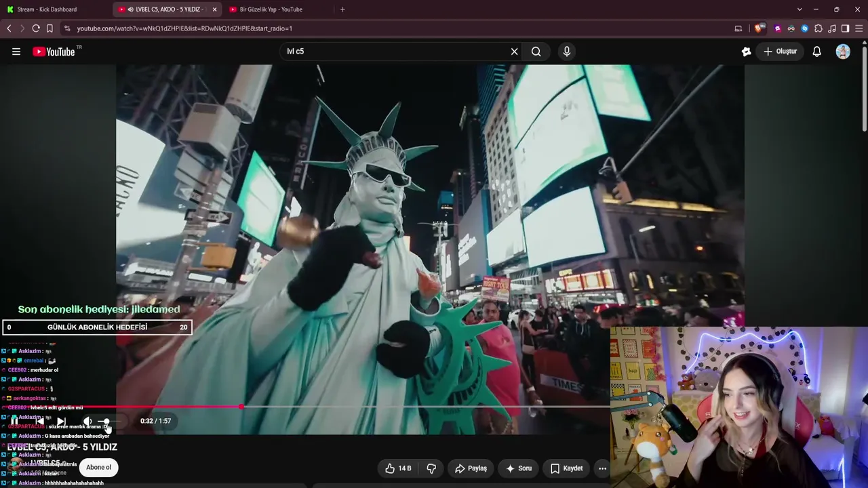Adjust the volume slider
The width and height of the screenshot is (868, 488).
pyautogui.click(x=108, y=422)
